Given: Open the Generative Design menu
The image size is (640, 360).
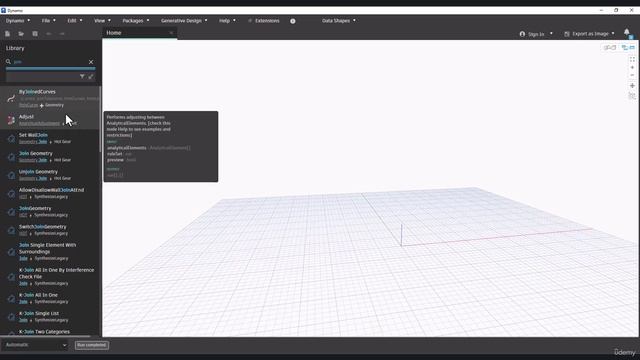Looking at the screenshot, I should coord(184,20).
